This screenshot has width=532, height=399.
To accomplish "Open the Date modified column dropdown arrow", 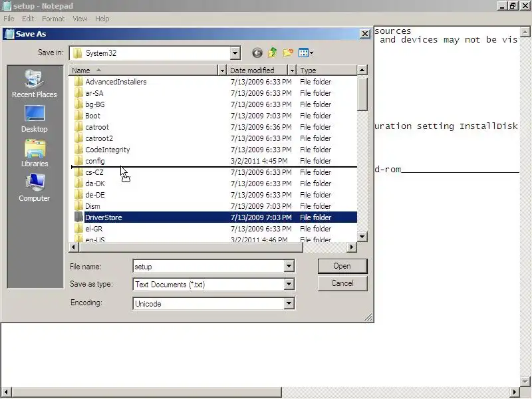I will 292,70.
